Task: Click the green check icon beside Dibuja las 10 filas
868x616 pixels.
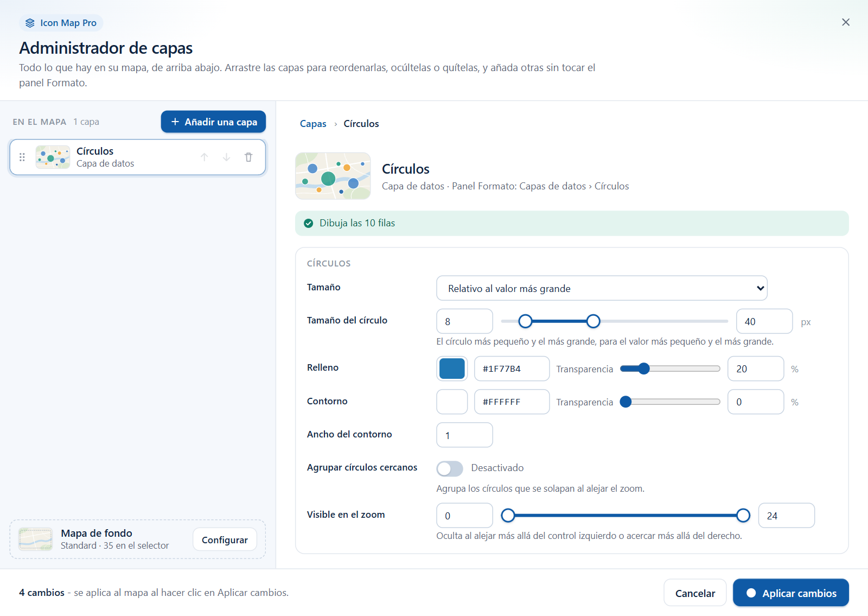Action: click(x=309, y=223)
